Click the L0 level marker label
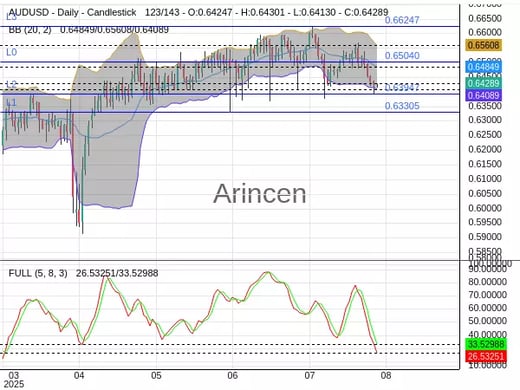 (11, 52)
